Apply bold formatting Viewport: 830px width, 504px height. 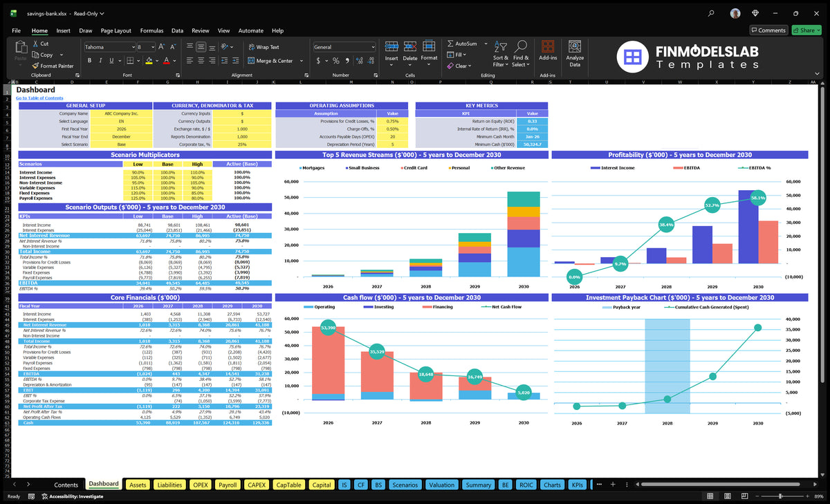(x=89, y=61)
